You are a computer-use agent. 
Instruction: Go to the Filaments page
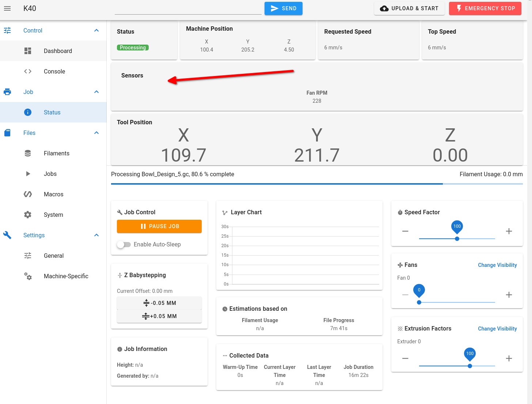[53, 153]
